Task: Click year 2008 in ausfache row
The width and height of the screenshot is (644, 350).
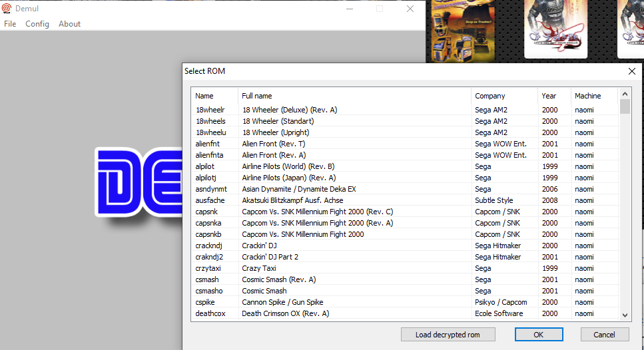Action: [x=549, y=200]
